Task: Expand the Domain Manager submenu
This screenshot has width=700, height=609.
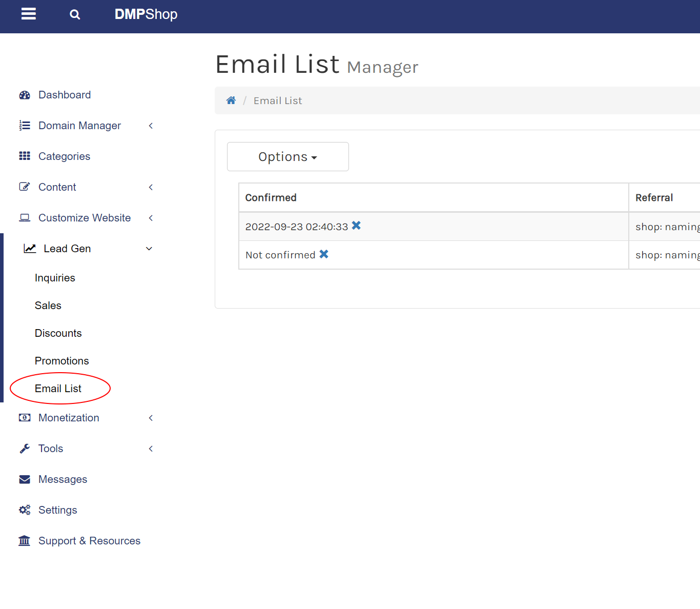Action: pos(151,126)
